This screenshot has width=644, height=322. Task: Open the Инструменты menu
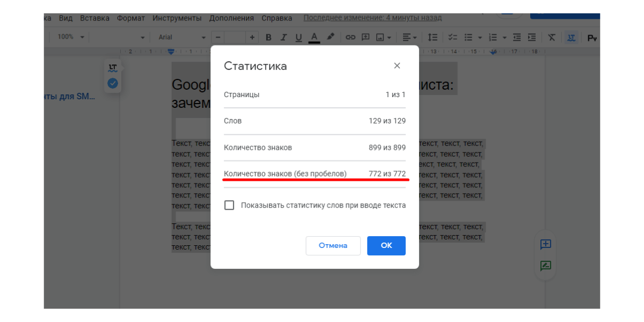coord(177,18)
